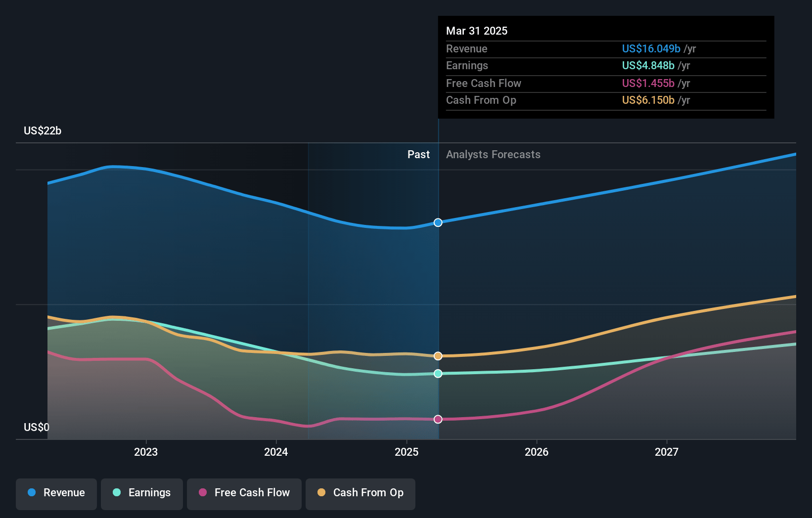Click the US$16.049b revenue value
Viewport: 812px width, 518px height.
coord(651,48)
